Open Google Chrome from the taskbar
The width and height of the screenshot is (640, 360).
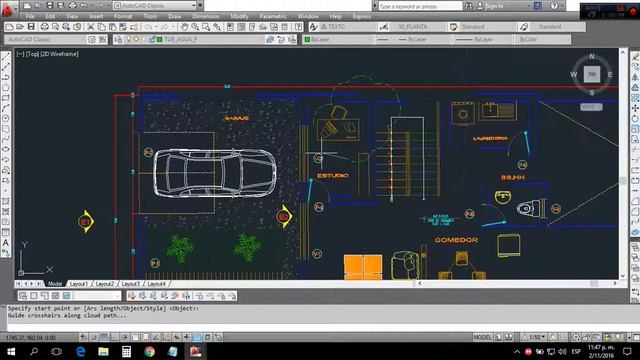point(149,351)
